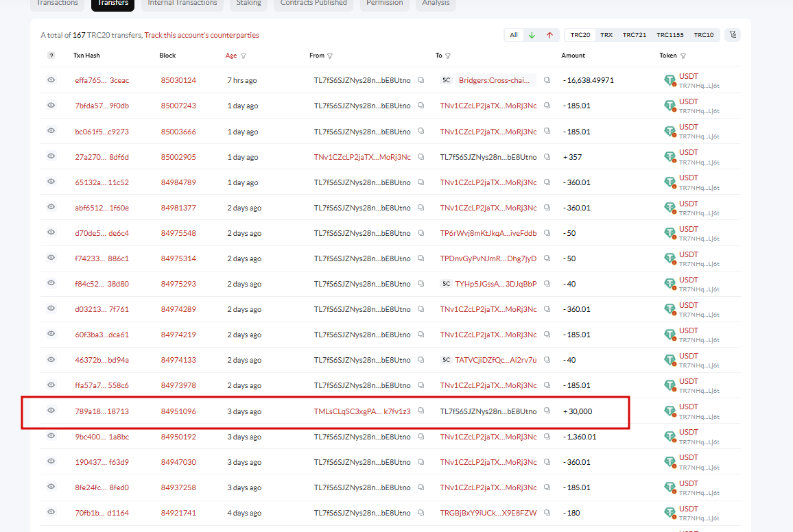Toggle eye icon for transaction 8fe24fc
This screenshot has height=532, width=793.
[x=51, y=487]
